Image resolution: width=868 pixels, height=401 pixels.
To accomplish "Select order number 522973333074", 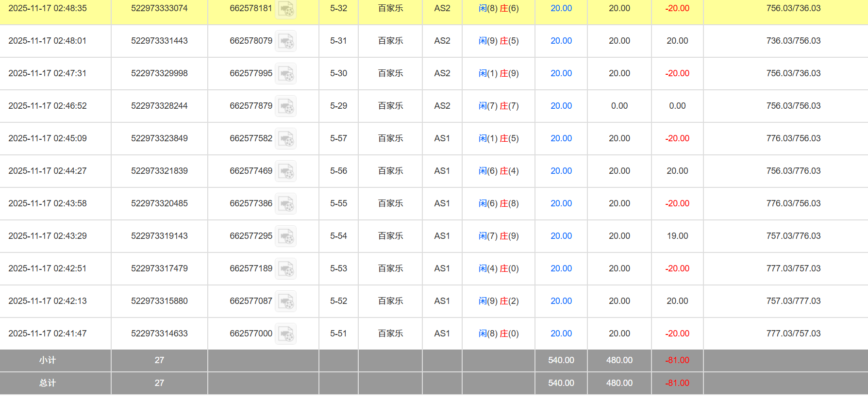I will tap(159, 8).
